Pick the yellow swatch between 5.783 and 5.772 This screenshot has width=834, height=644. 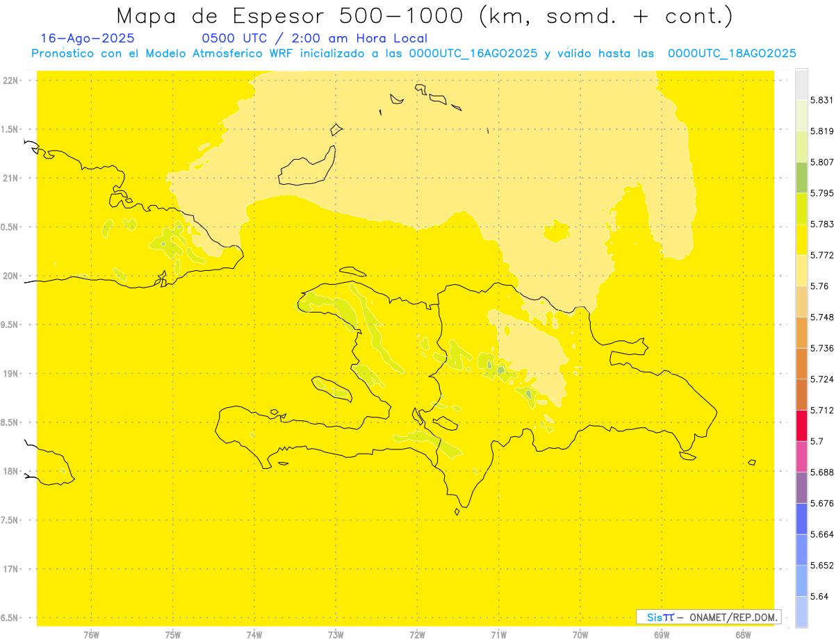point(801,240)
